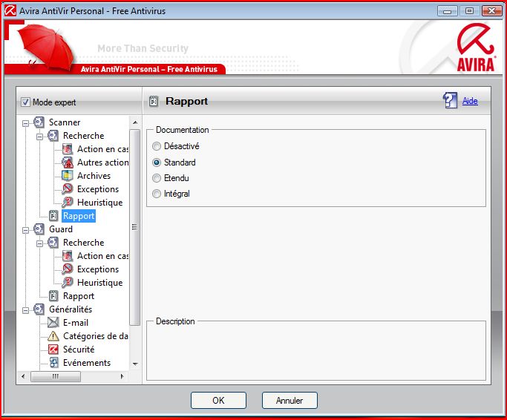
Task: Minimize the Avira window
Action: 448,11
